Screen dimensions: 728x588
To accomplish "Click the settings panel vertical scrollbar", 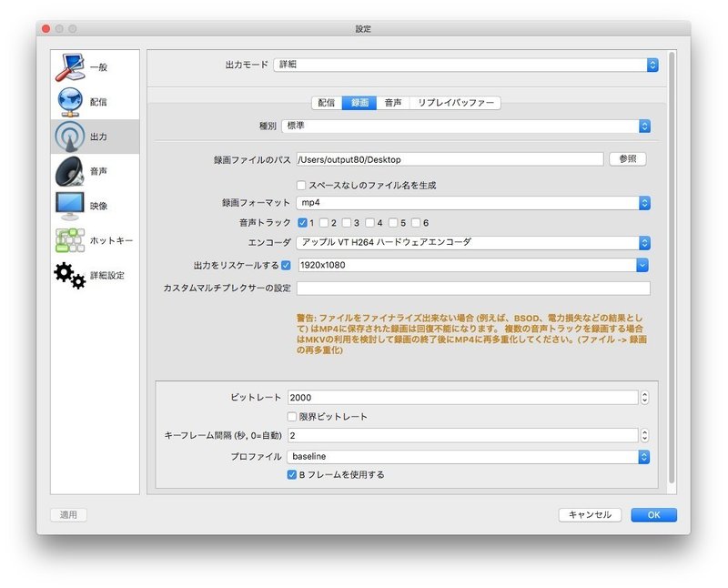I will [672, 268].
